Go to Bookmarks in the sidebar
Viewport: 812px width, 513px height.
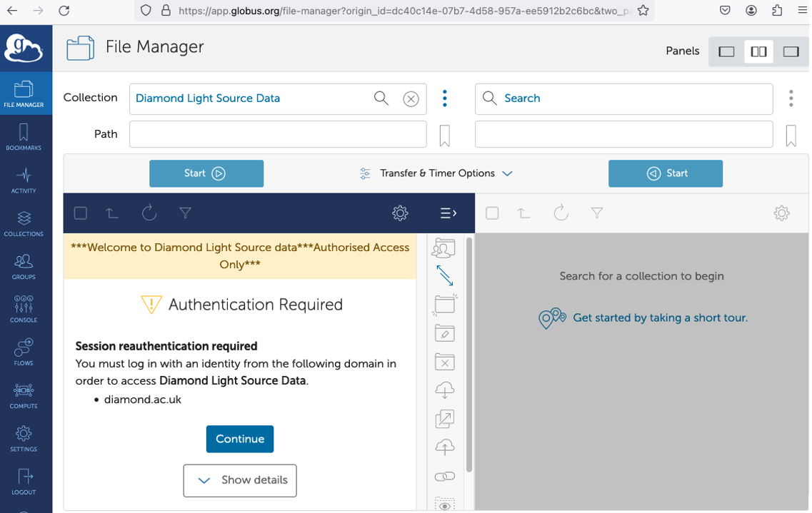pos(24,136)
